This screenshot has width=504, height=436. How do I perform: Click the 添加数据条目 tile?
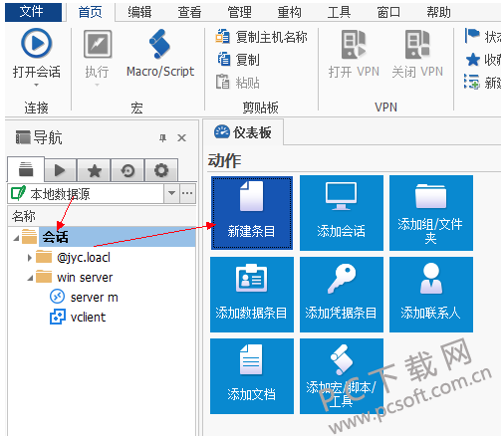[x=252, y=295]
